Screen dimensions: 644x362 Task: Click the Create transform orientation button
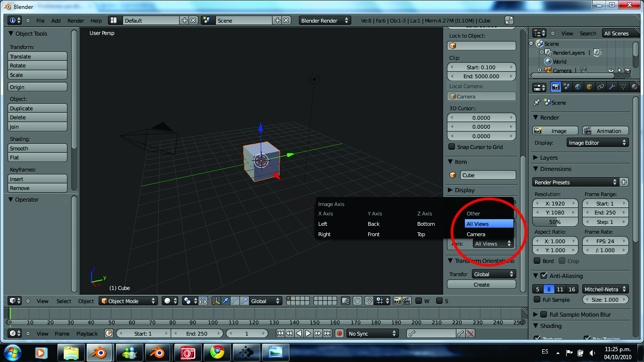pyautogui.click(x=481, y=284)
